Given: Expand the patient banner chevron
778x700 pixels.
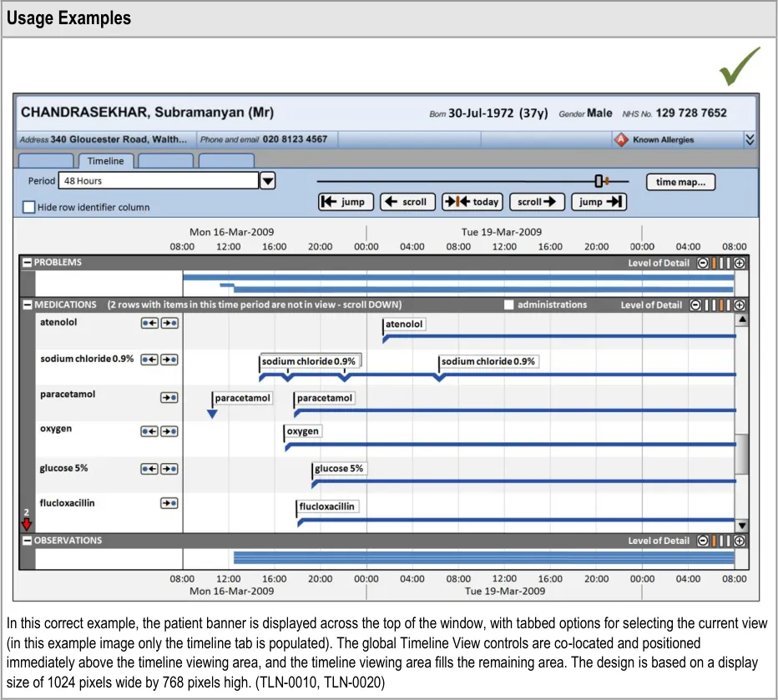Looking at the screenshot, I should 750,140.
